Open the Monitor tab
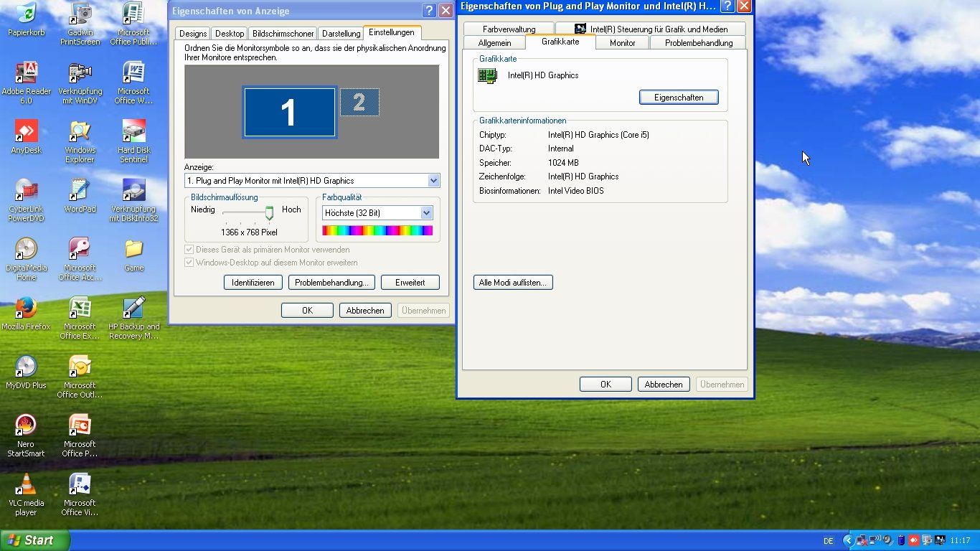 pos(622,43)
